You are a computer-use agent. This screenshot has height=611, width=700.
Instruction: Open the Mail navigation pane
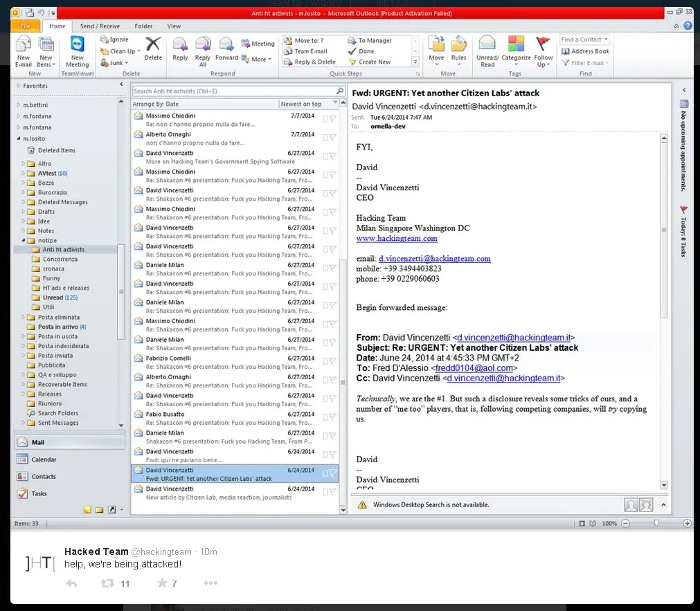(x=69, y=442)
